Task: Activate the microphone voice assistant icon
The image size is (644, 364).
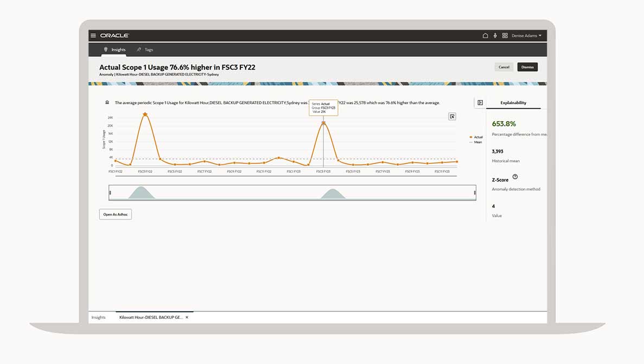Action: click(x=495, y=36)
